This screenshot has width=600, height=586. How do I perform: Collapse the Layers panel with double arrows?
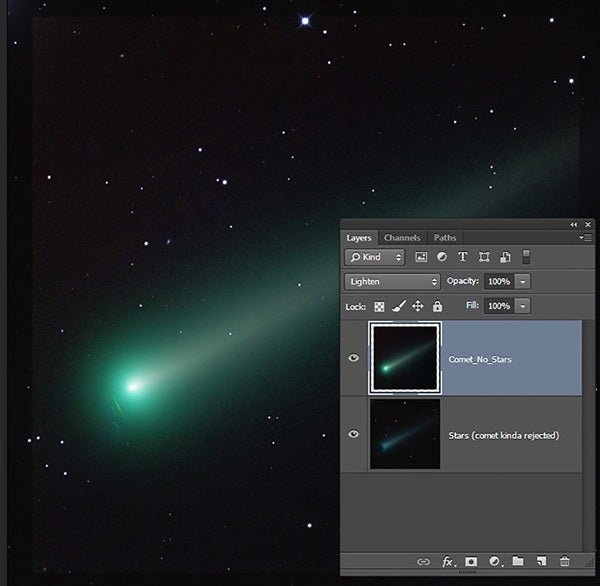point(574,225)
